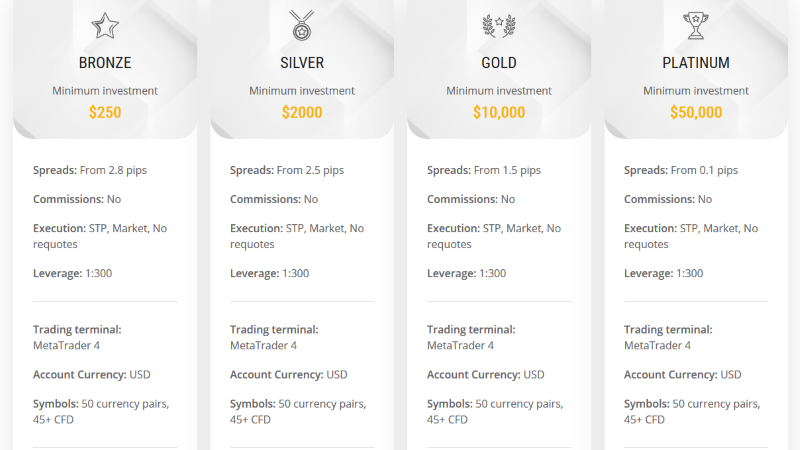Click the Bronze Leverage 1:300 line

tap(72, 273)
